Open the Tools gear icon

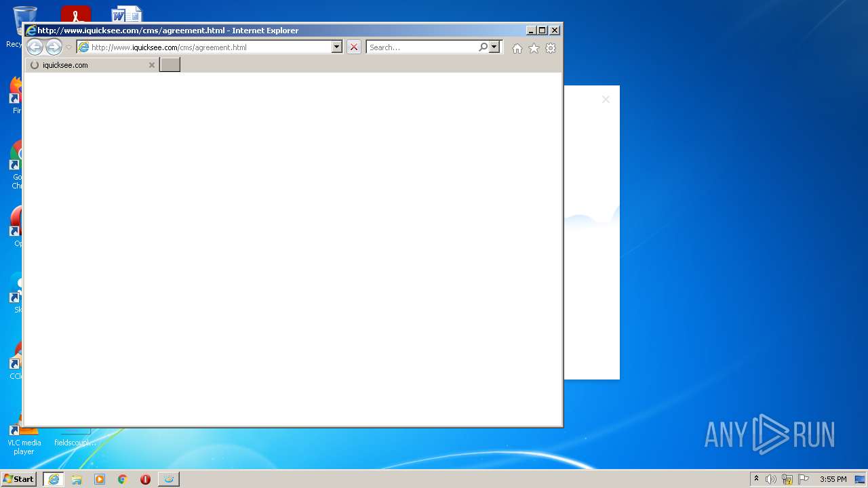click(551, 48)
